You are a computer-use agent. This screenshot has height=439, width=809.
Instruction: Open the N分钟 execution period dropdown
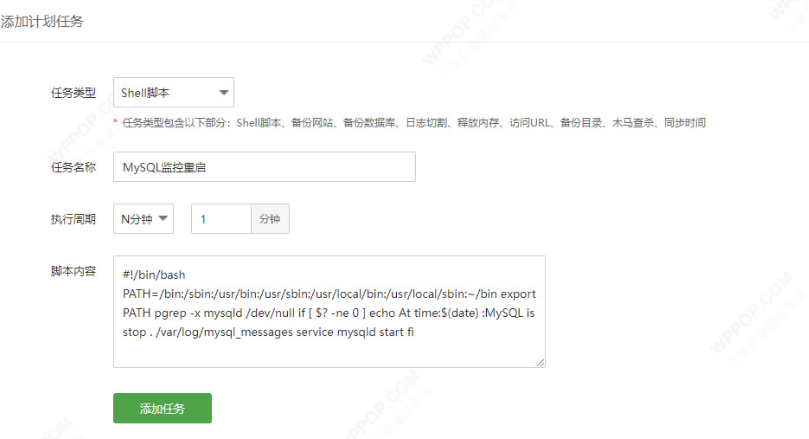click(x=143, y=219)
